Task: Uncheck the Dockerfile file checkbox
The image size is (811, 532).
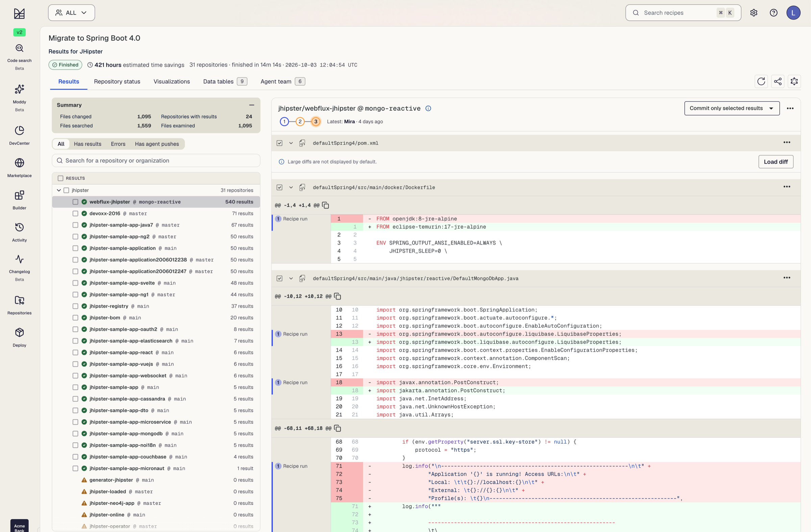Action: [x=279, y=188]
